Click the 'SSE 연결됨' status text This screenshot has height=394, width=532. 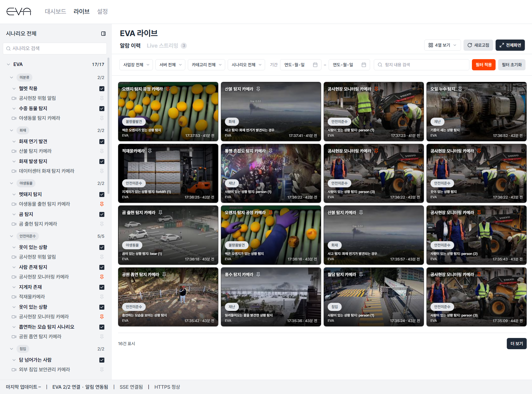point(131,387)
